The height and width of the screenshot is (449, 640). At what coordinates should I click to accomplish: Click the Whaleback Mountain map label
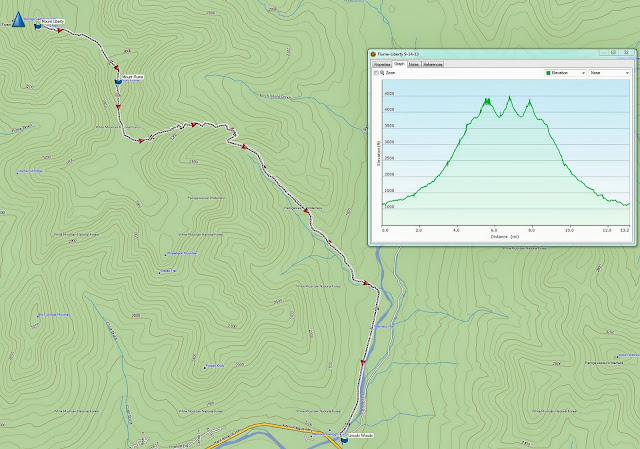pos(182,253)
